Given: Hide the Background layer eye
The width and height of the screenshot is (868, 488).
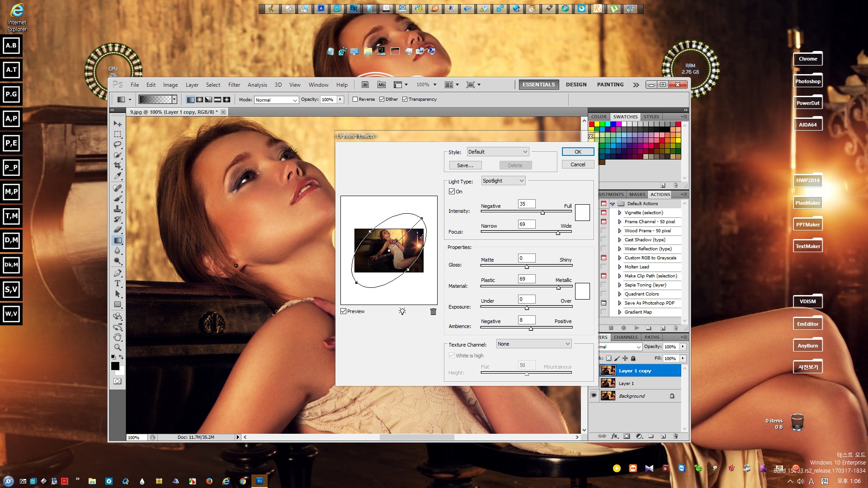Looking at the screenshot, I should (x=594, y=395).
